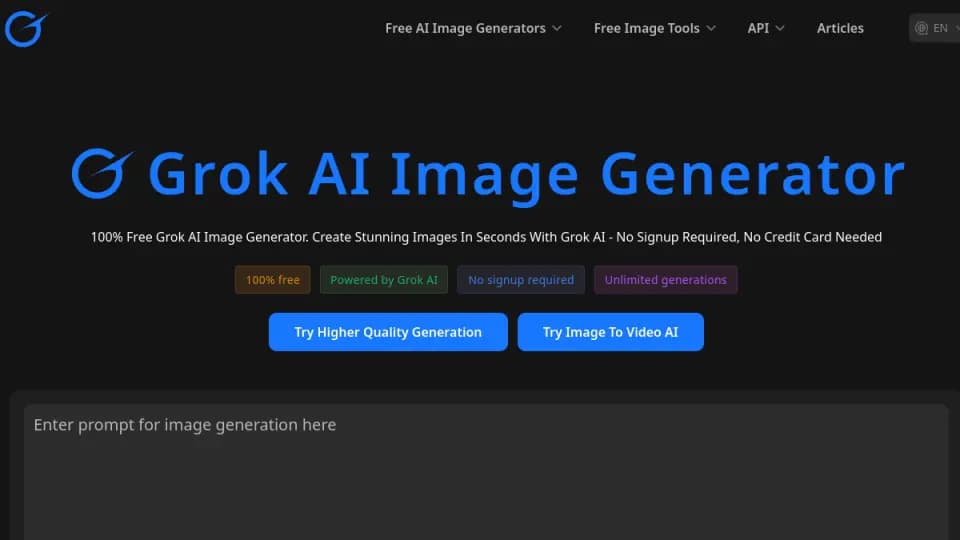Focus the image generation prompt text area
Image resolution: width=960 pixels, height=540 pixels.
486,471
